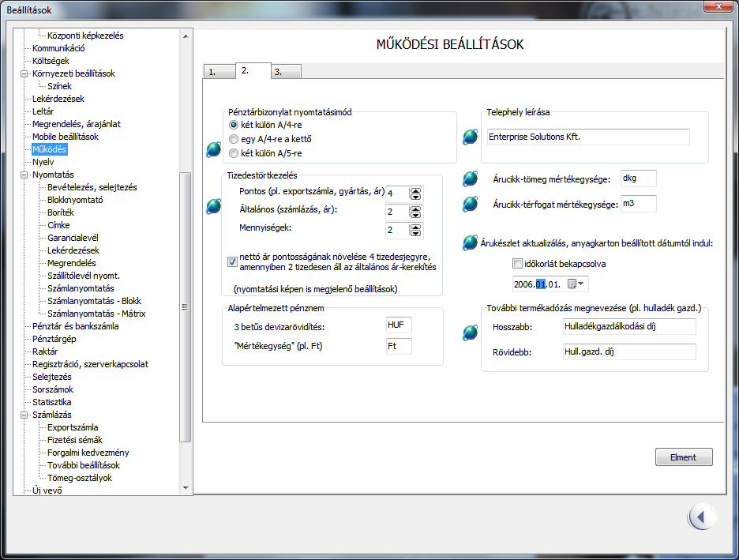Open Színek settings in tree

[59, 86]
